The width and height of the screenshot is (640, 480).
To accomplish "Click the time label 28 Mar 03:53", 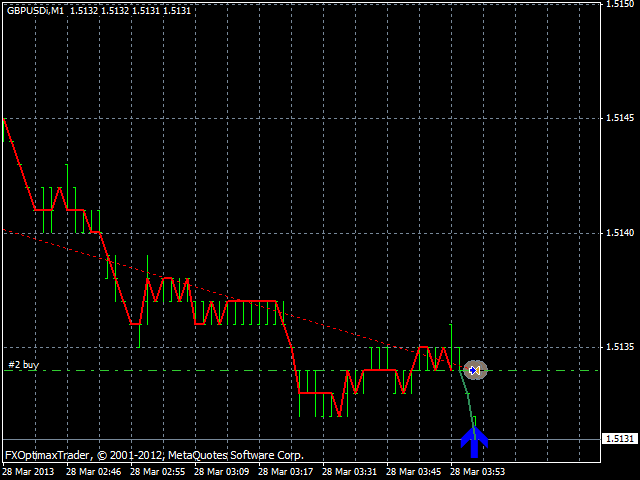I will 478,472.
